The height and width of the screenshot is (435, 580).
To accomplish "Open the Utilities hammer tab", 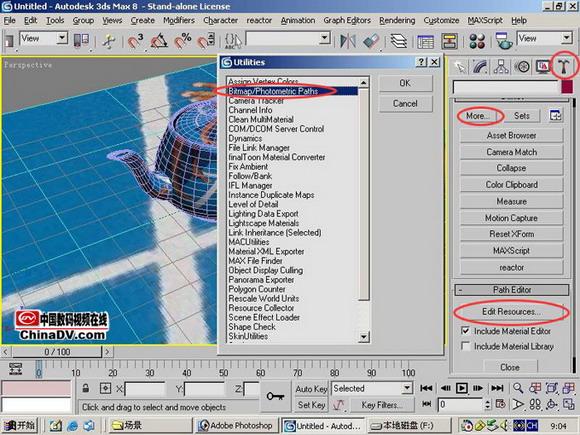I will pyautogui.click(x=563, y=67).
